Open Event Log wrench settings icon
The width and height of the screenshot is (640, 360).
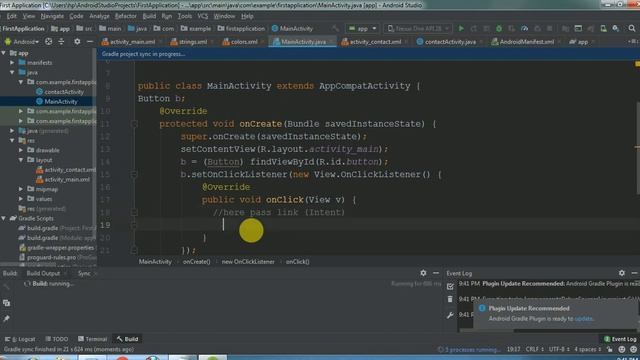450,315
